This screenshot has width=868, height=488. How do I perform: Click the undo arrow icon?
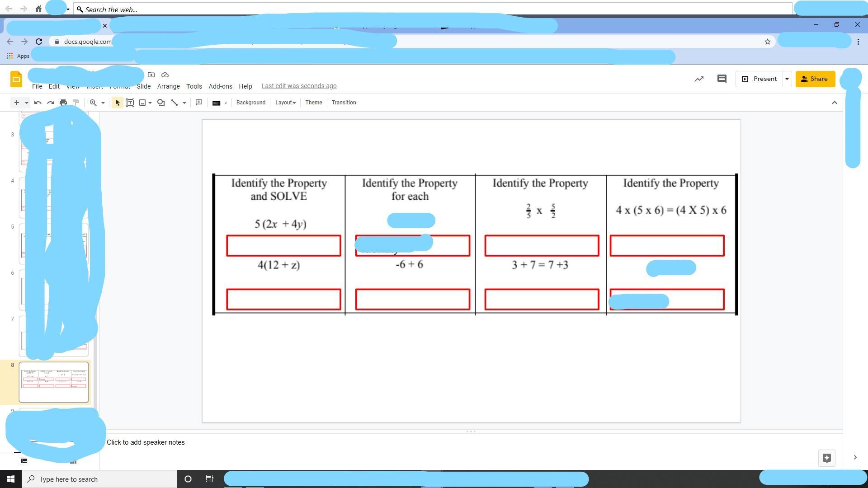(38, 103)
